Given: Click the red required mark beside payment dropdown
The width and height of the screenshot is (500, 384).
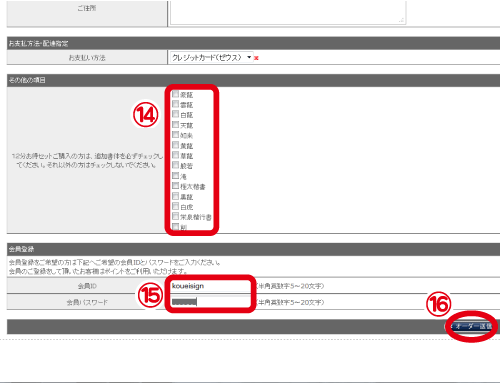Looking at the screenshot, I should point(256,58).
